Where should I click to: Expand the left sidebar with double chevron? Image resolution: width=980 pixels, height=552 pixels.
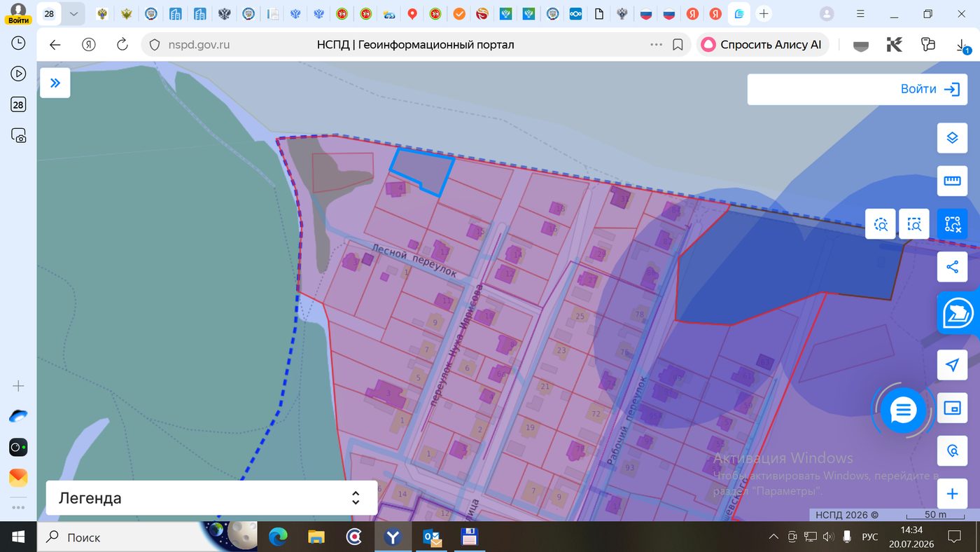(55, 83)
